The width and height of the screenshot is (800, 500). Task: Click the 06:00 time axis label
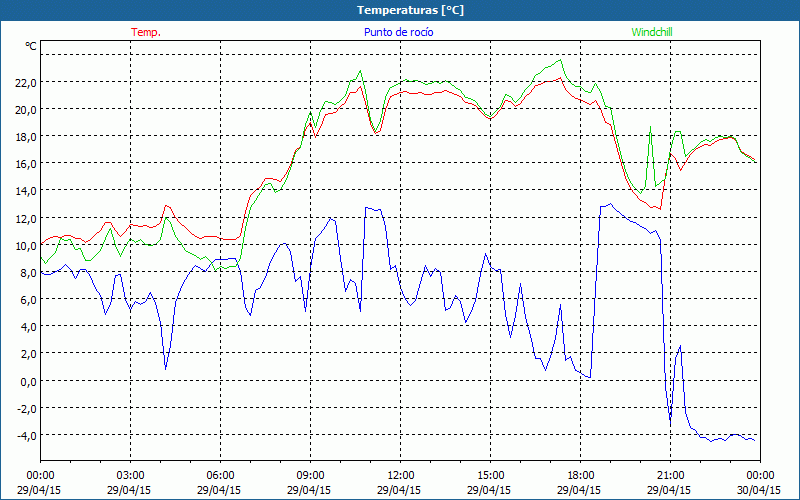220,476
